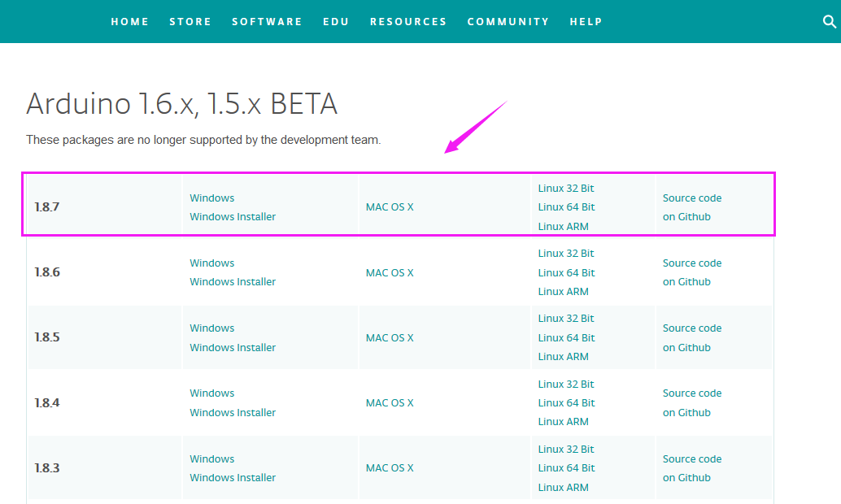Select the 1.8.5 version number cell
This screenshot has width=841, height=504.
(47, 337)
